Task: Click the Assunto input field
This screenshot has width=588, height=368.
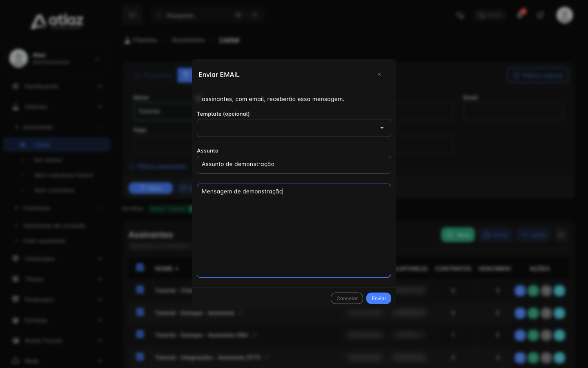Action: coord(294,165)
